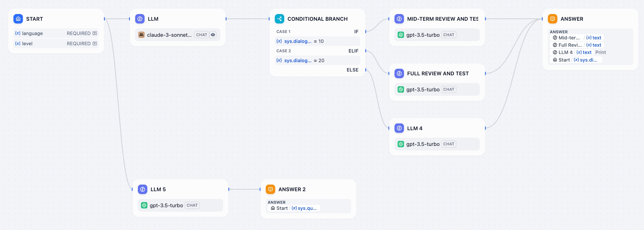Click the Full Review and Test icon
Screen dimensions: 644x230
point(399,73)
